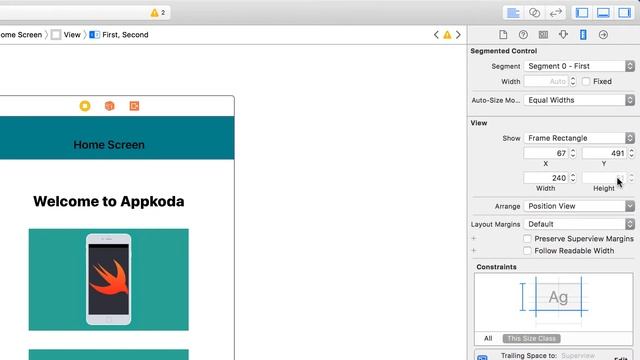Open the Quick Help inspector

(523, 35)
